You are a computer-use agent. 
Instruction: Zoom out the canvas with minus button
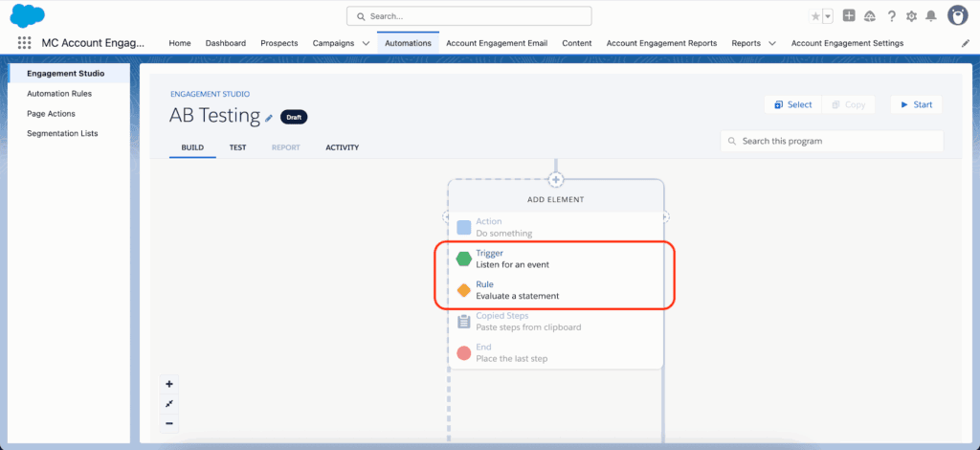pos(168,424)
